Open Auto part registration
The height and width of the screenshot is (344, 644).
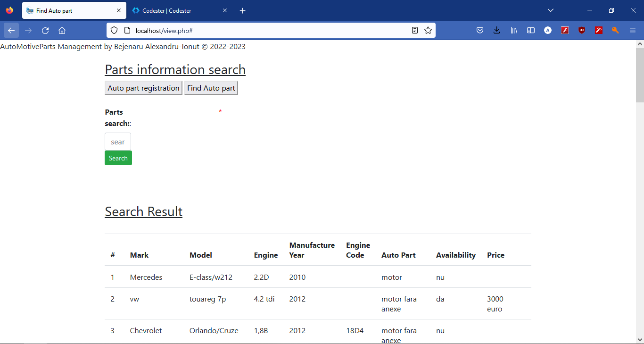coord(143,88)
